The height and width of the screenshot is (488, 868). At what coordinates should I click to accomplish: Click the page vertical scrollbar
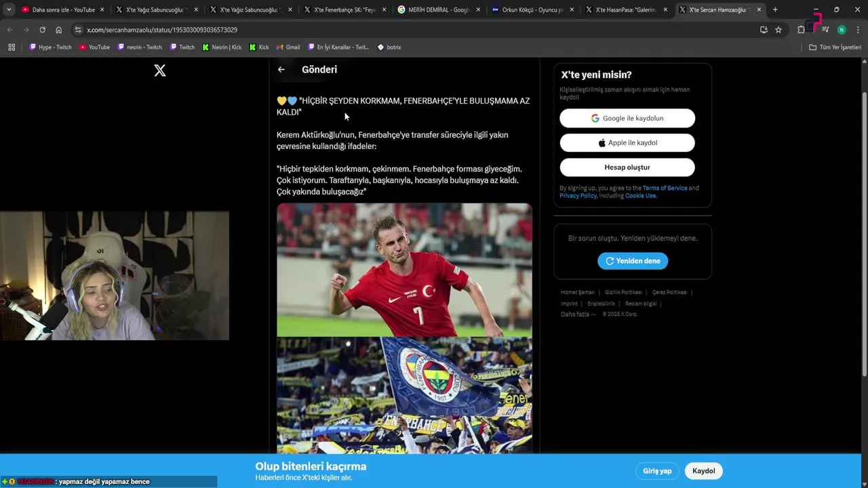coord(864,234)
